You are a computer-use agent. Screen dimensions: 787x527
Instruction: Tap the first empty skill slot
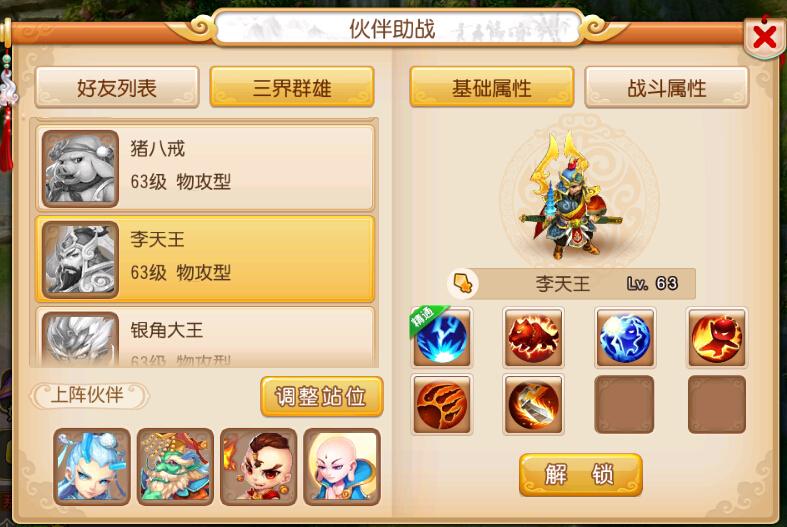point(625,405)
